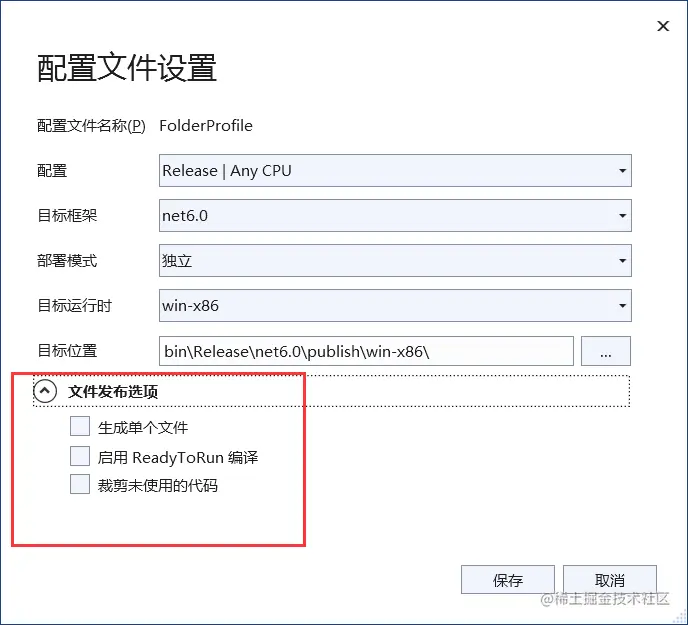Tick the 启用 ReadyToRun 编译 checkbox
Image resolution: width=688 pixels, height=625 pixels.
(x=80, y=457)
